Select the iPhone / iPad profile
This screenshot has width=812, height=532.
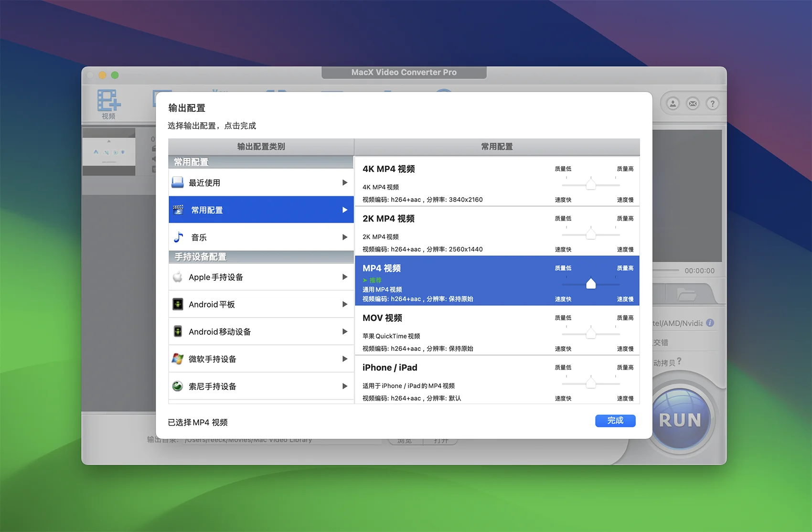[x=497, y=380]
